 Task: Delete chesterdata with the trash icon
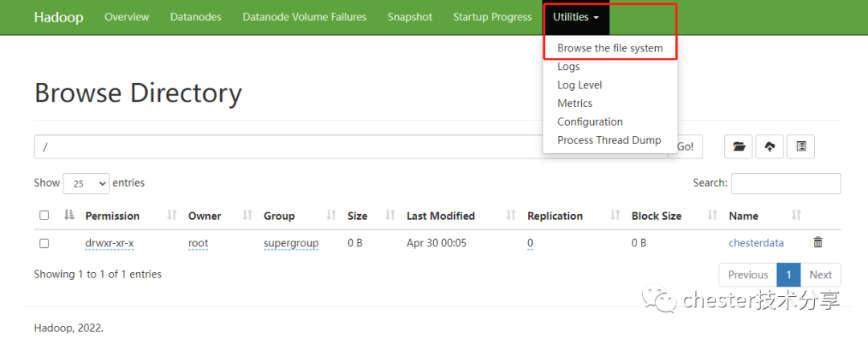point(817,242)
